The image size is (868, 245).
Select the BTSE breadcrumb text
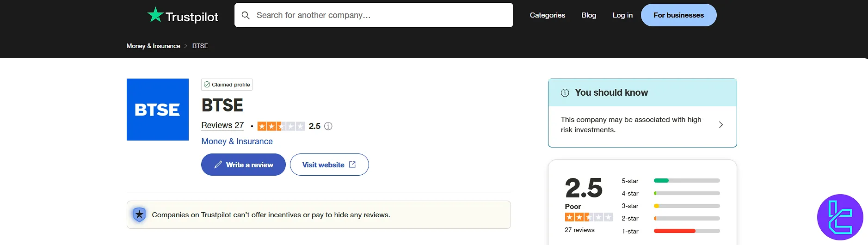coord(200,46)
